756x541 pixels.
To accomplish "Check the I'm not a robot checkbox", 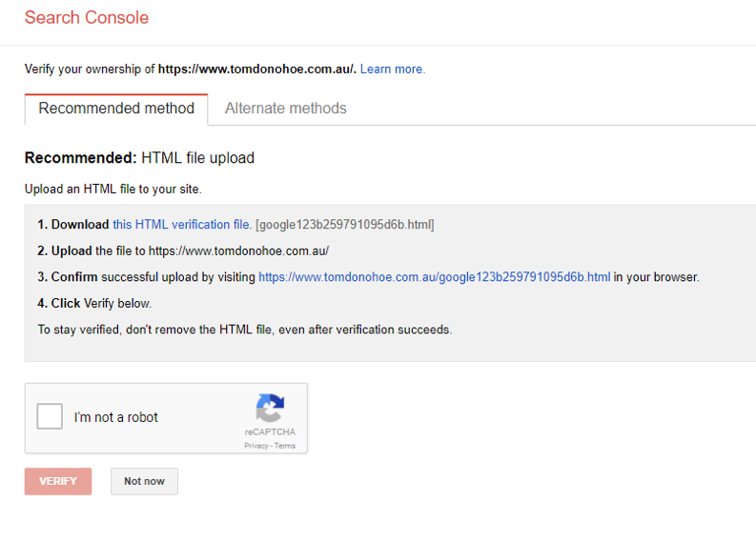I will [x=50, y=417].
